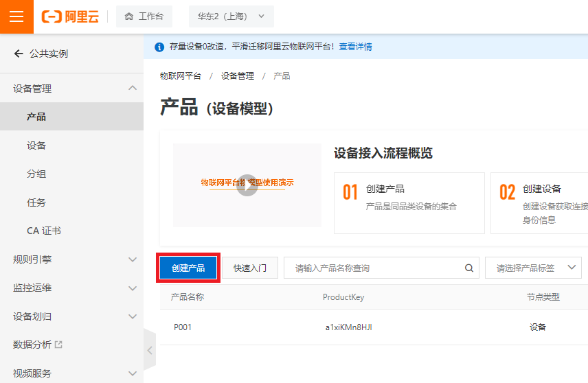Open the hamburger main menu

tap(16, 16)
